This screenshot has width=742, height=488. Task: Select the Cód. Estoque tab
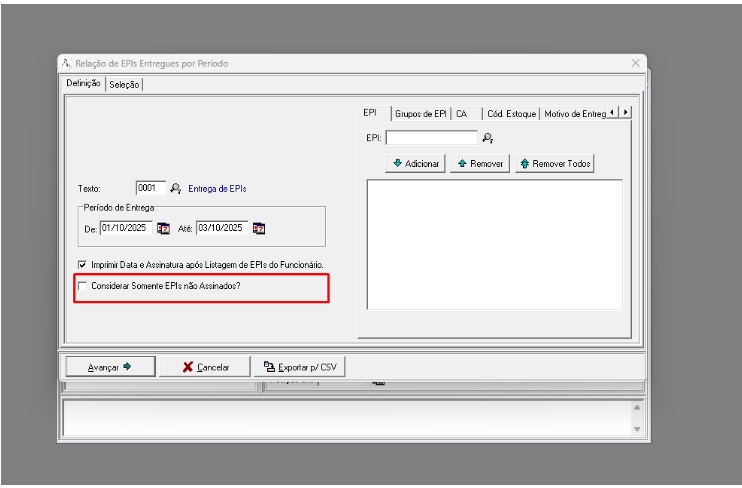pos(511,113)
